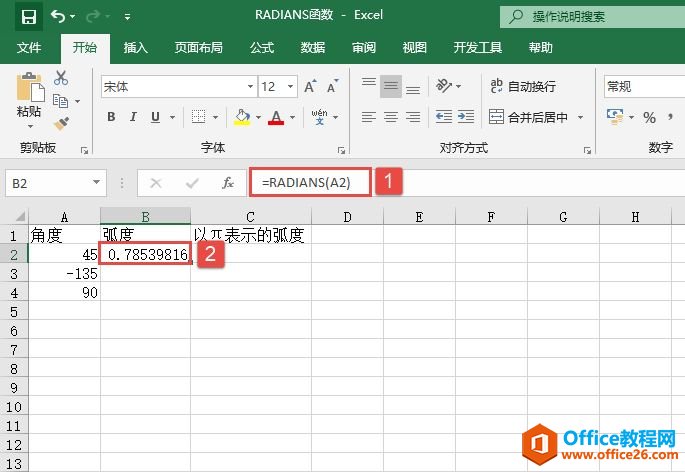Apply percent style
Viewport: 685px width, 472px height.
click(x=649, y=117)
